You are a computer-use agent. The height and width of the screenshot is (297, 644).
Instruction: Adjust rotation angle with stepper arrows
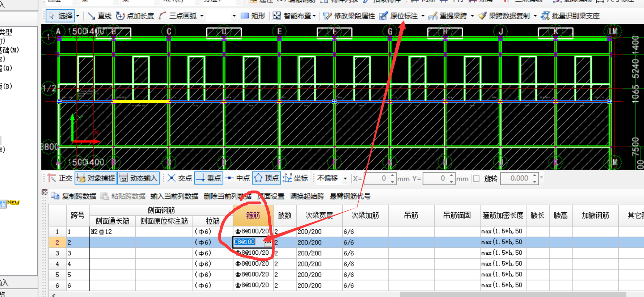(x=535, y=178)
